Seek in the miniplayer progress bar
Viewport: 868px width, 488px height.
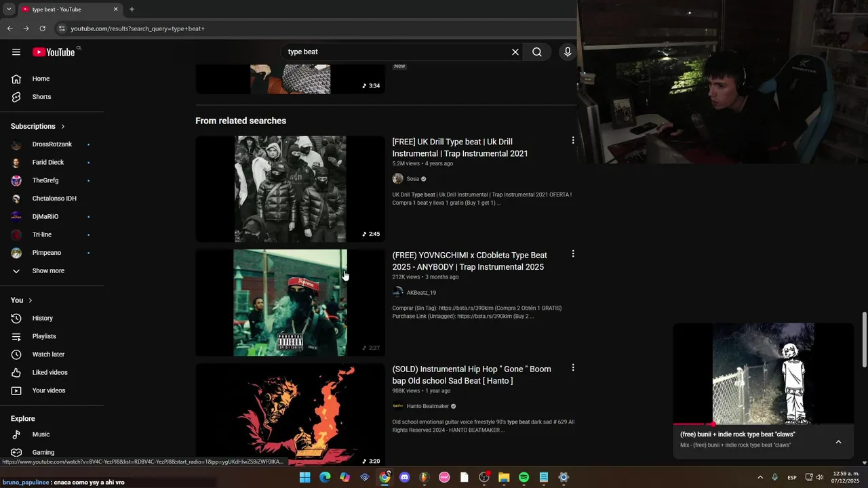(764, 424)
